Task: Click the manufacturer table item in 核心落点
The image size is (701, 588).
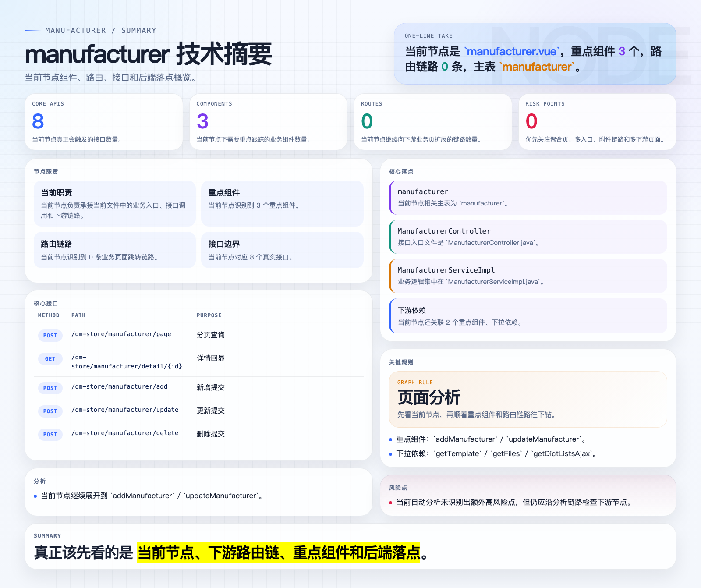Action: (528, 197)
